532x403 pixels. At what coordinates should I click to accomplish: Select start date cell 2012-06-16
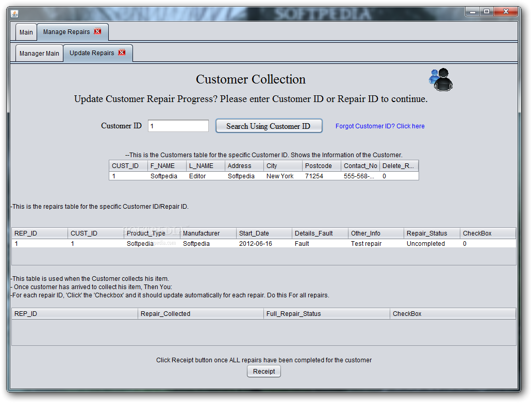pos(264,243)
